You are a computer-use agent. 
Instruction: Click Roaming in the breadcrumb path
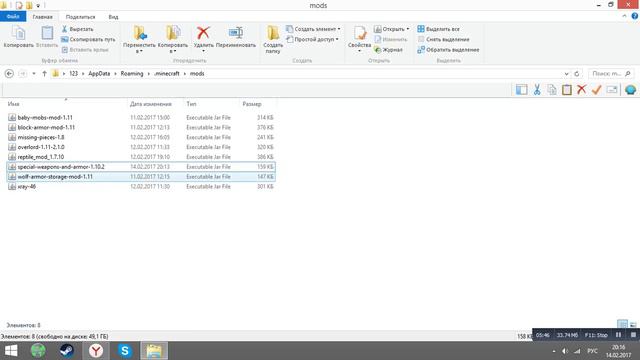(x=132, y=74)
